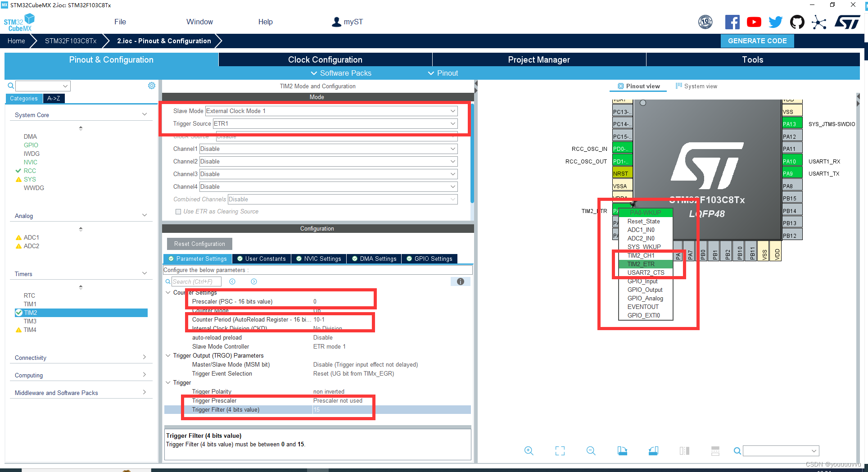Screen dimensions: 868x472
Task: Click the ST community network icon
Action: [819, 22]
